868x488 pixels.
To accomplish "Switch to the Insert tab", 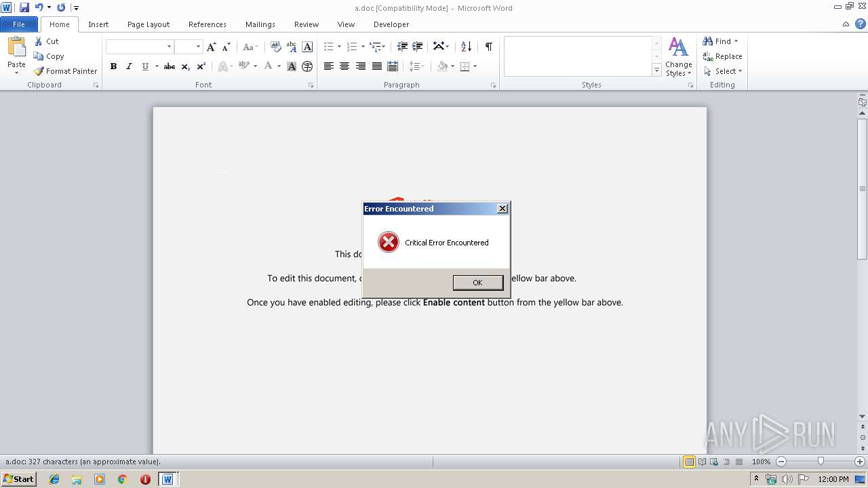I will pyautogui.click(x=98, y=24).
